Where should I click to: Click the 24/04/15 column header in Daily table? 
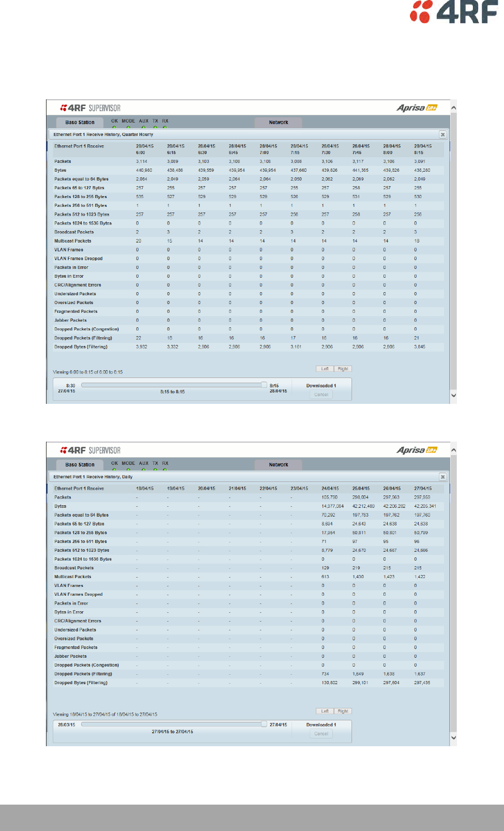tap(330, 489)
